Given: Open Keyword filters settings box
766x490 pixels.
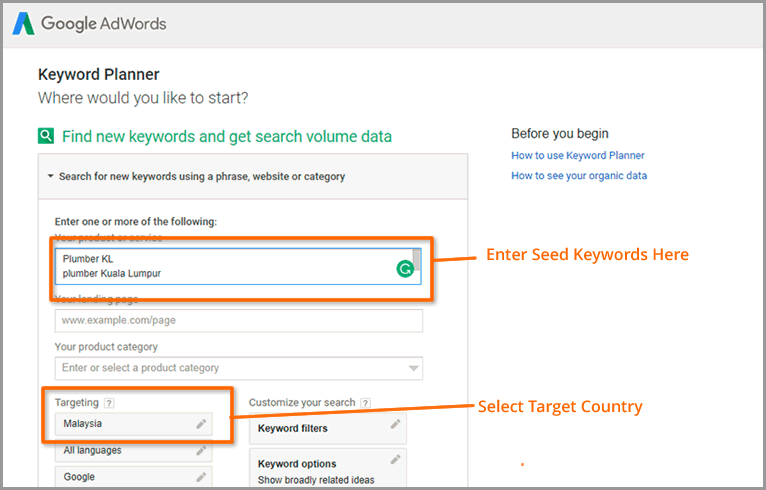Looking at the screenshot, I should (x=327, y=428).
